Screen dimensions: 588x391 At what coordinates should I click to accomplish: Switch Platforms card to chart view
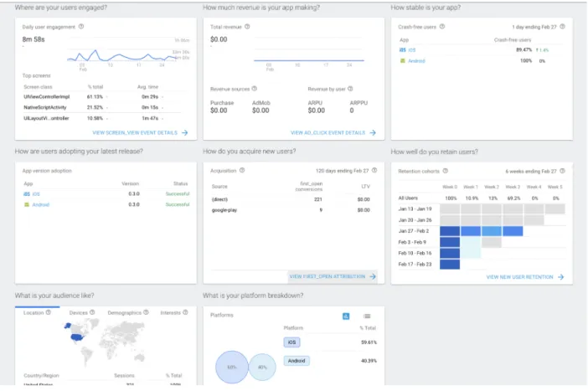tap(346, 316)
